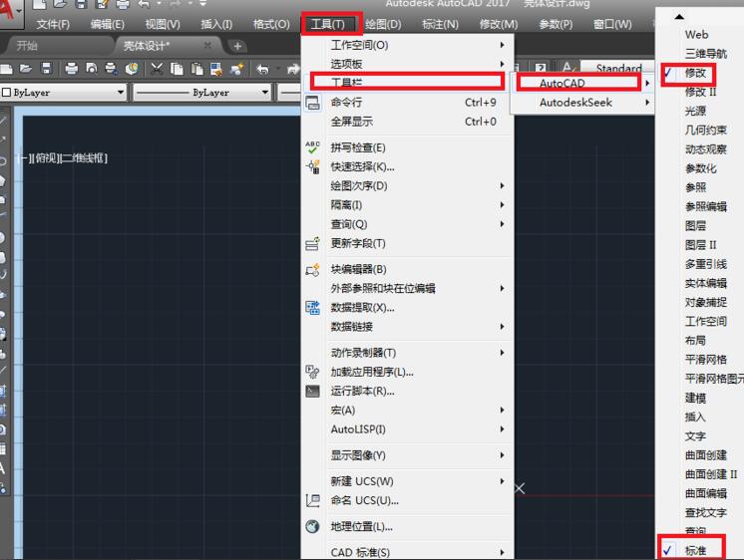Click the Copy icon in standard toolbar

pos(177,69)
